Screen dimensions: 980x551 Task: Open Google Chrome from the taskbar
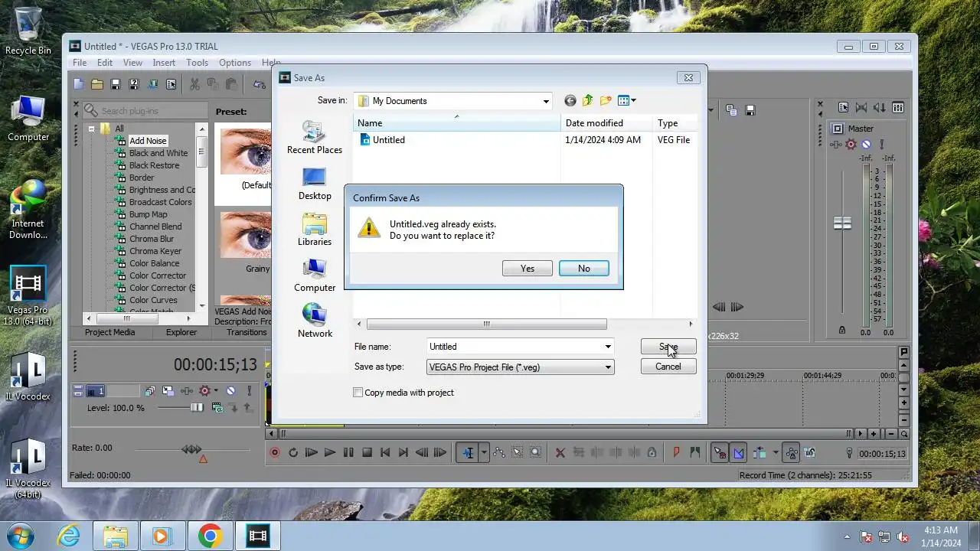[210, 536]
